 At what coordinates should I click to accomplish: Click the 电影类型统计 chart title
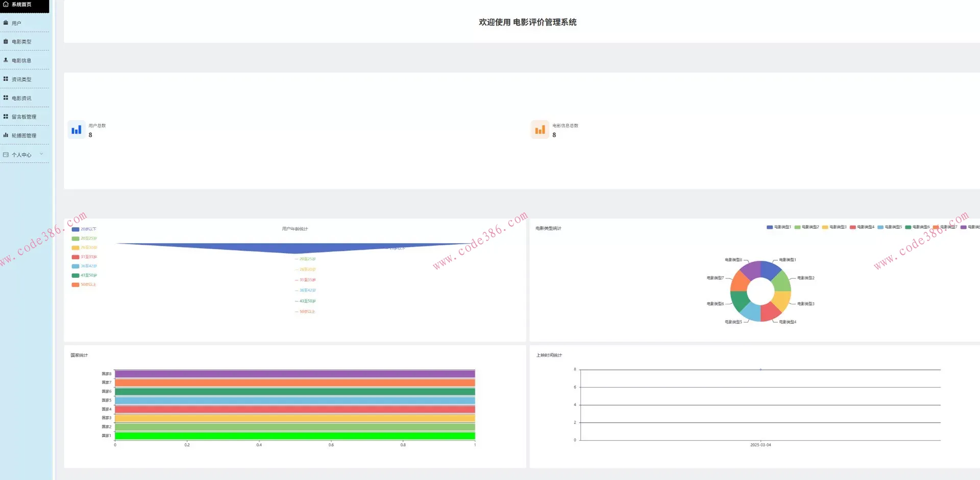tap(549, 228)
